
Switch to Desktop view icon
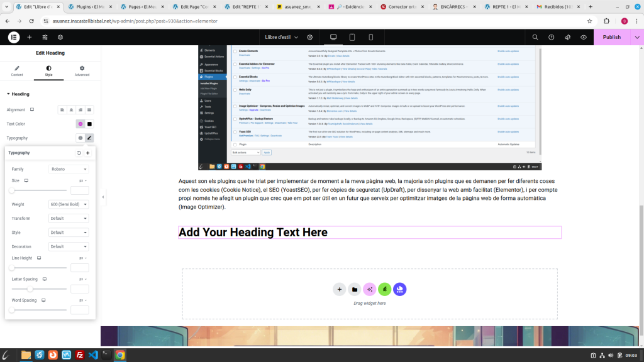333,37
